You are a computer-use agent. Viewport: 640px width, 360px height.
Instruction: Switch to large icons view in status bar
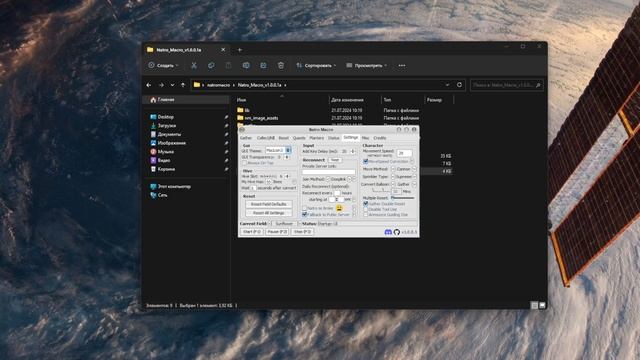click(x=542, y=305)
